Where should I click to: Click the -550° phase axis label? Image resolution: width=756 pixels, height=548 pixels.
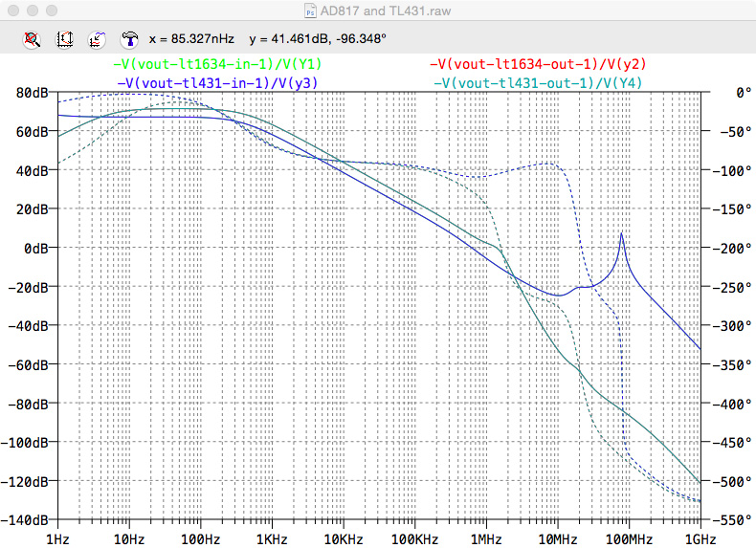[732, 520]
